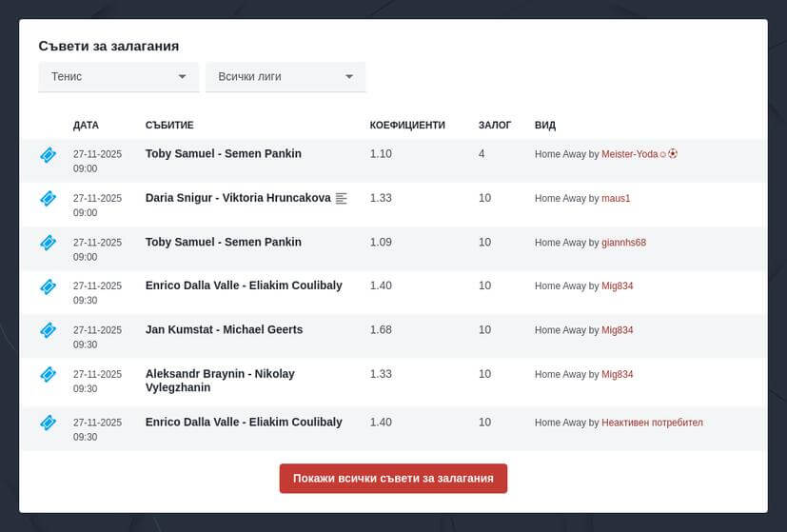The image size is (787, 532).
Task: Click ticket icon in the Неактивен потребител row
Action: pyautogui.click(x=48, y=423)
